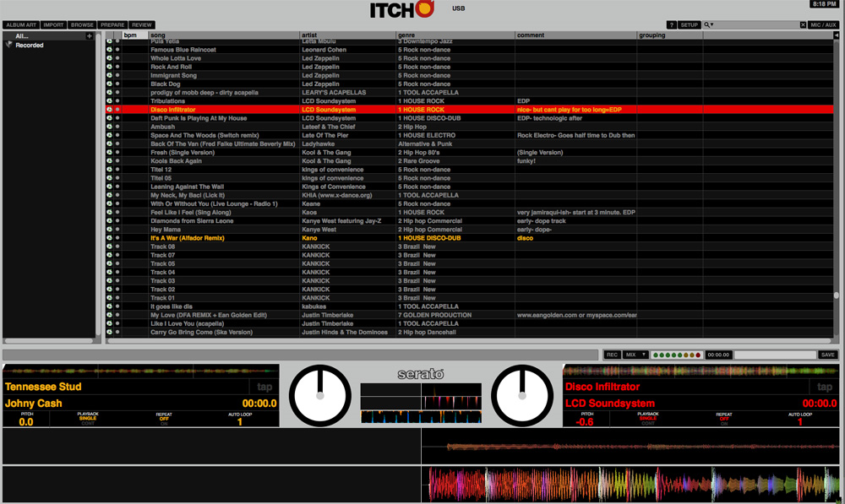
Task: Toggle repeat on the Tennessee Stud deck
Action: pyautogui.click(x=164, y=419)
